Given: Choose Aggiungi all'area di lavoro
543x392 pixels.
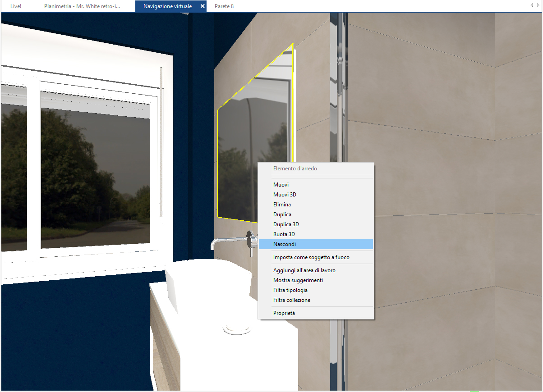Looking at the screenshot, I should (x=316, y=270).
